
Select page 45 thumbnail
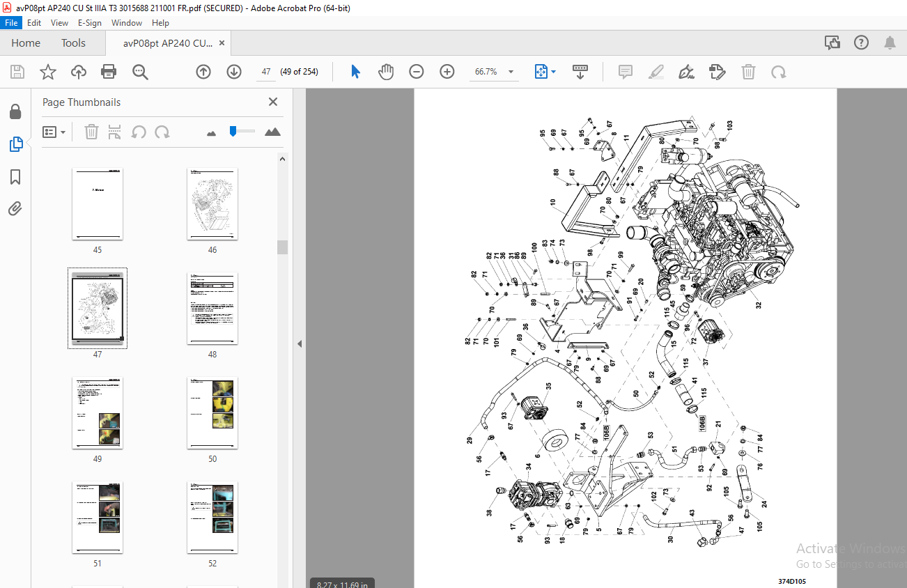(98, 204)
